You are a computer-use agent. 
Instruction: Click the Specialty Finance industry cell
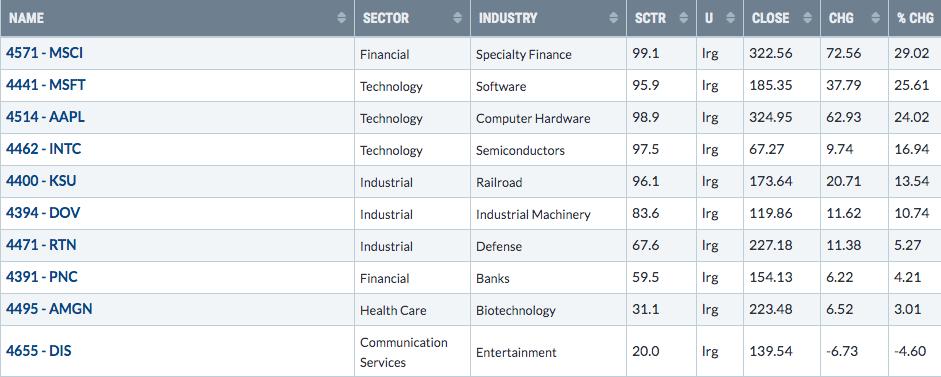(523, 55)
